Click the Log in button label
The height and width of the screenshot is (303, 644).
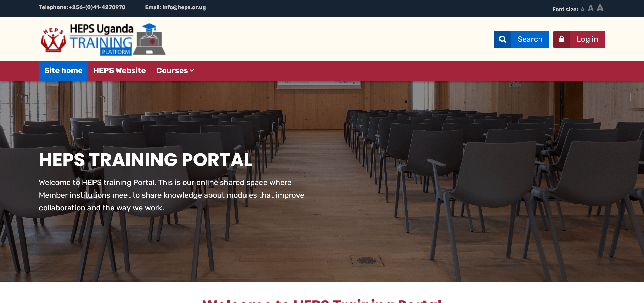588,39
